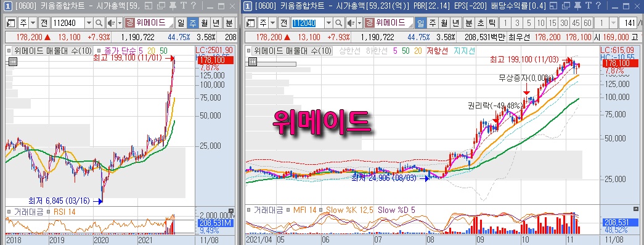The image size is (644, 245).
Task: Click the stock code field in left chart
Action: click(x=68, y=23)
